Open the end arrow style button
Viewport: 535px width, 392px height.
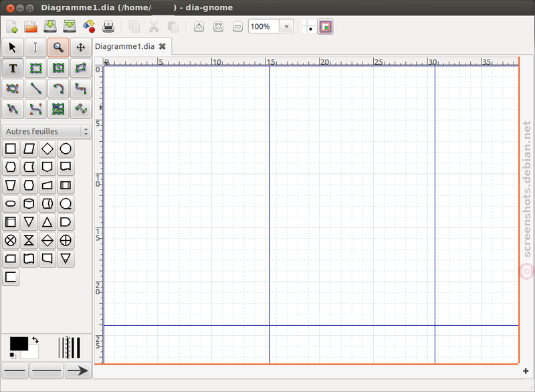tap(78, 371)
